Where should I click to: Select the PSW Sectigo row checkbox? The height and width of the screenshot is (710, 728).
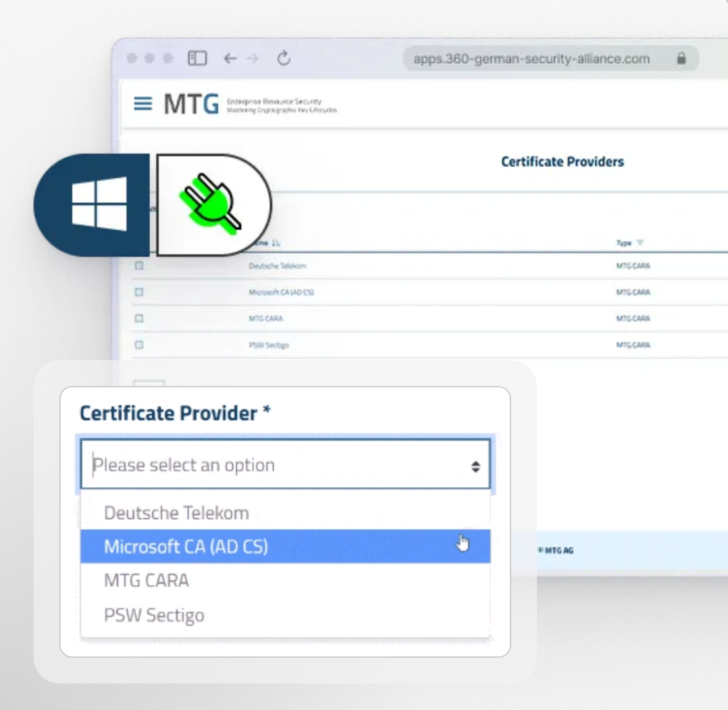click(139, 345)
